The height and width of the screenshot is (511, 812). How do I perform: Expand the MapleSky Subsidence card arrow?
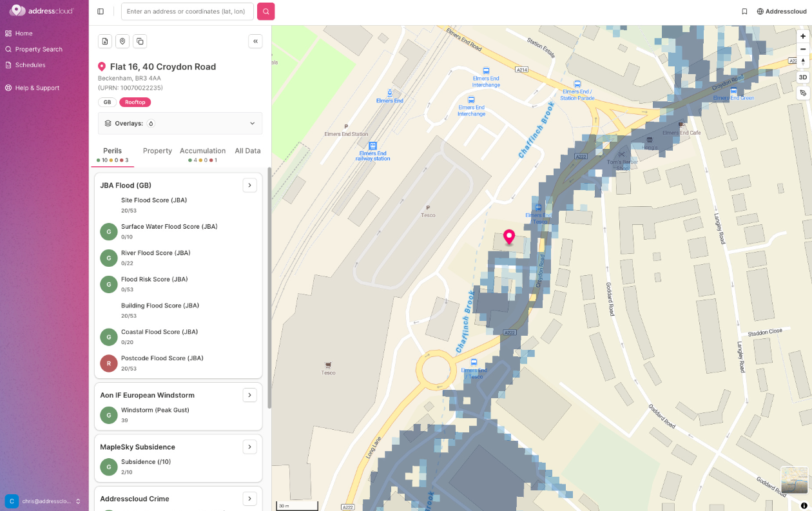click(x=249, y=447)
